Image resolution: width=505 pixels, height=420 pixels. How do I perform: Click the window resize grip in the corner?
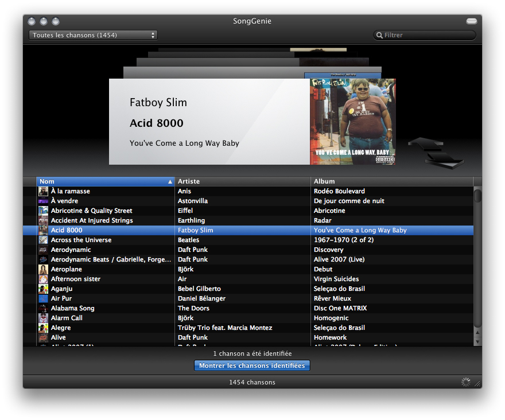(x=477, y=383)
